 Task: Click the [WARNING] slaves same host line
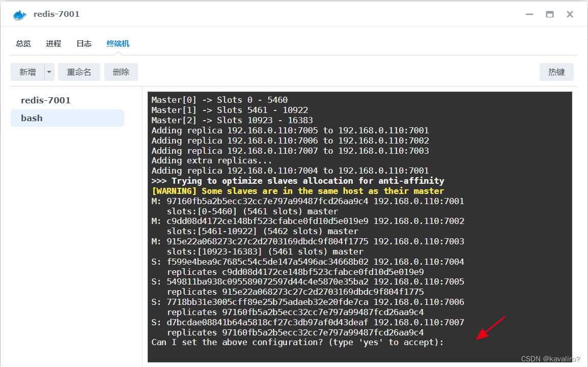click(x=298, y=191)
